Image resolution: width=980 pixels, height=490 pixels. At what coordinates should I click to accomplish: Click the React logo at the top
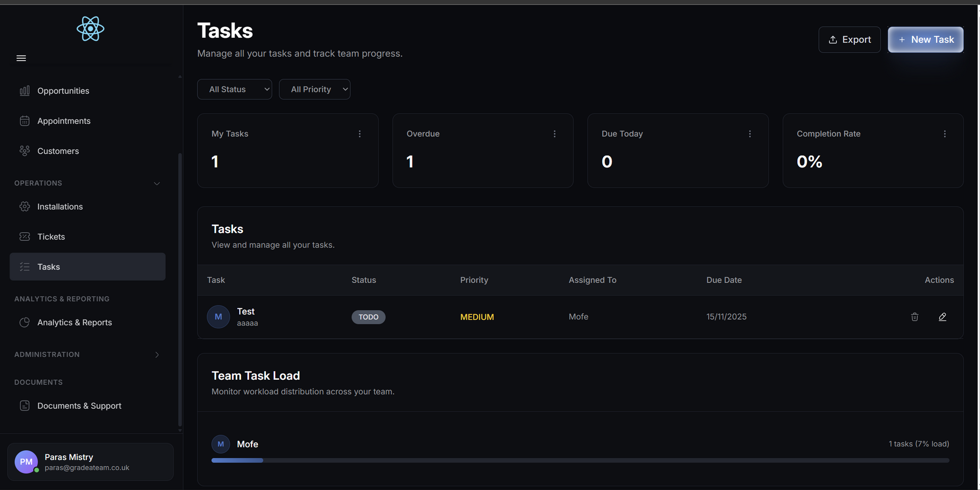tap(90, 29)
